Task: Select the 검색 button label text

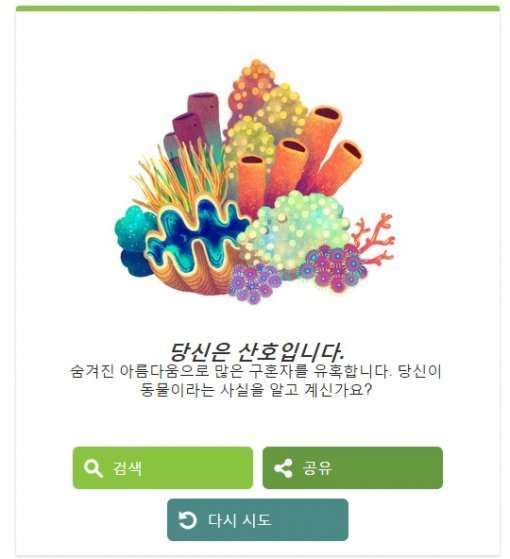Action: 128,468
